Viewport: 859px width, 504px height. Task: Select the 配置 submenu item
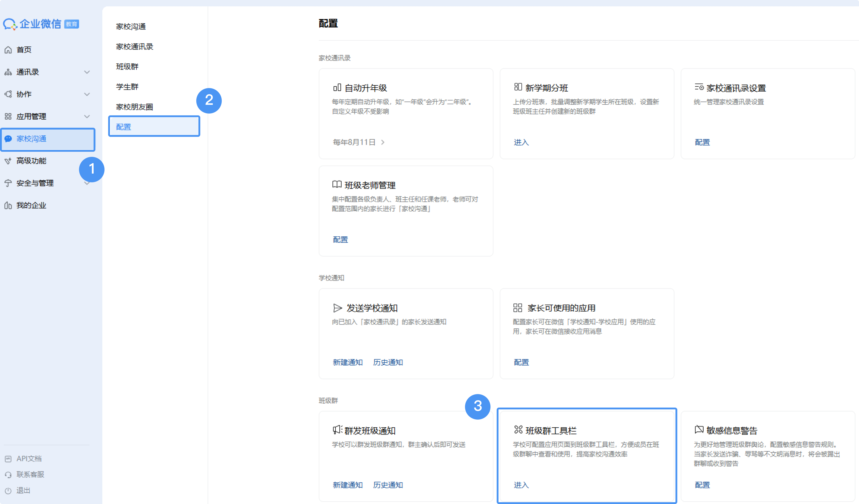pyautogui.click(x=154, y=127)
